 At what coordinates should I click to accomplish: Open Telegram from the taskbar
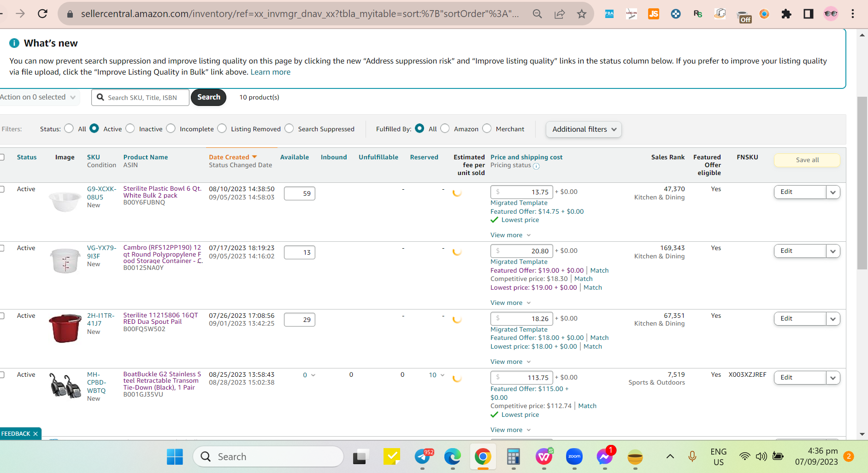coord(422,456)
